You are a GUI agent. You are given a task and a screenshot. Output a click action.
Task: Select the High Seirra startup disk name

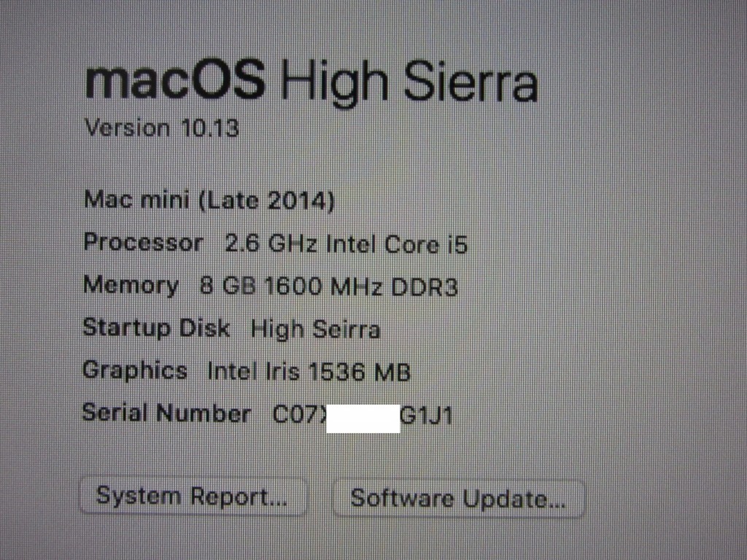pyautogui.click(x=315, y=330)
